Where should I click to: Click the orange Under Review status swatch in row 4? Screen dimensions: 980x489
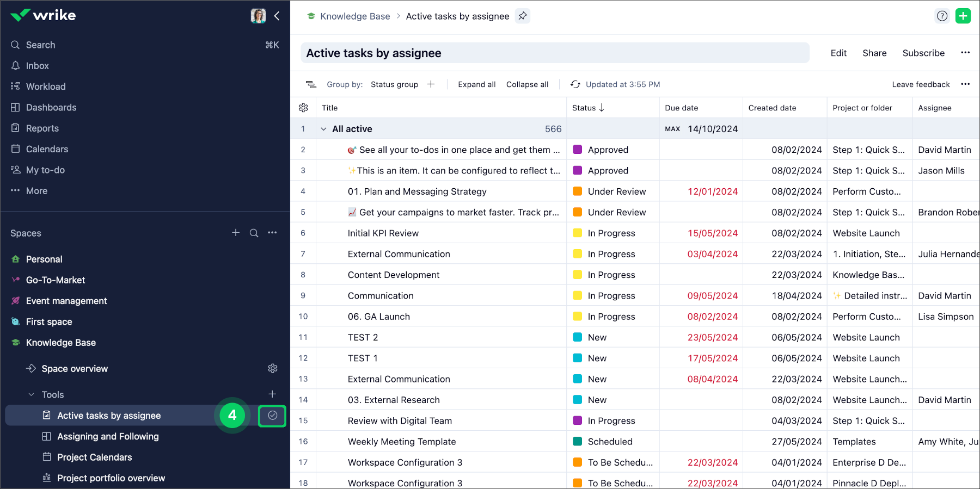pyautogui.click(x=578, y=191)
